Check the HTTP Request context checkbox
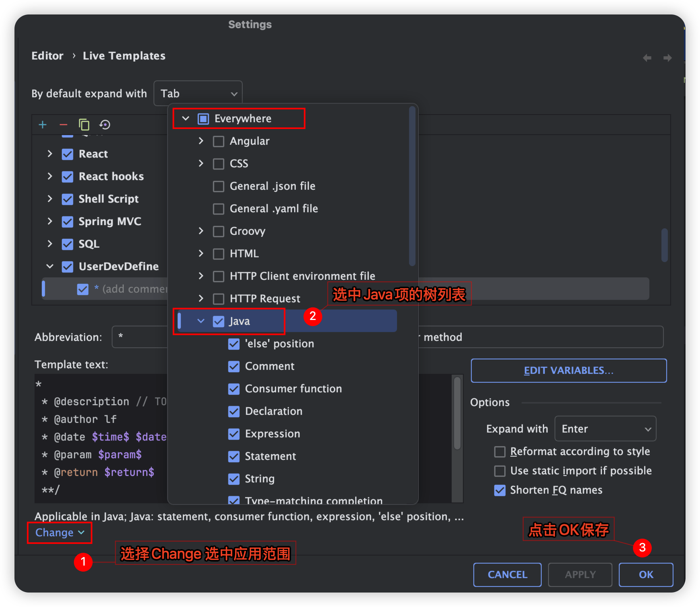Viewport: 700px width, 607px height. tap(219, 299)
